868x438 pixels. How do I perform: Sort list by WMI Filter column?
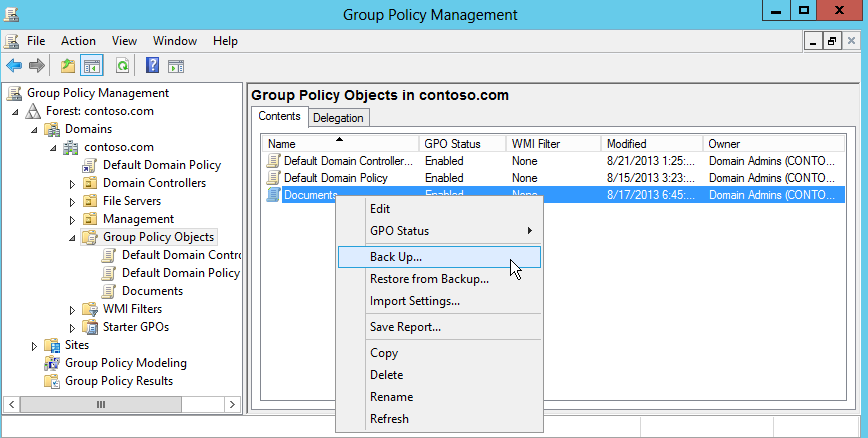click(x=553, y=143)
